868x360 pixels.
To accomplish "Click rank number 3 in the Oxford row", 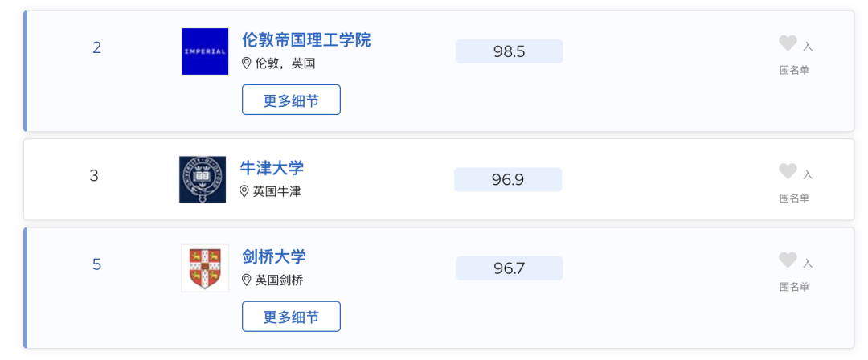I will tap(94, 176).
